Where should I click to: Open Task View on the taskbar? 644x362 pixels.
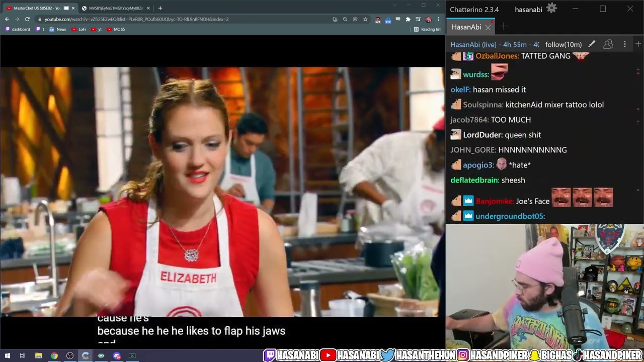[23, 355]
